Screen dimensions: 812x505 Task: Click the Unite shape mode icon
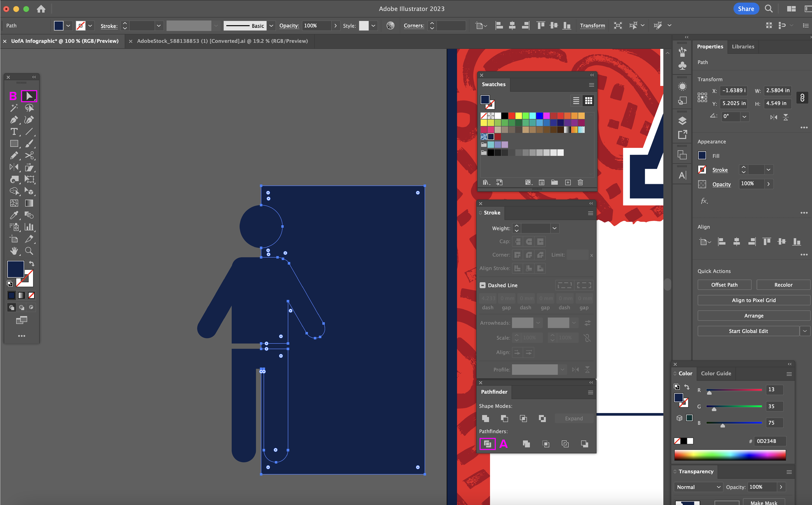(x=485, y=419)
